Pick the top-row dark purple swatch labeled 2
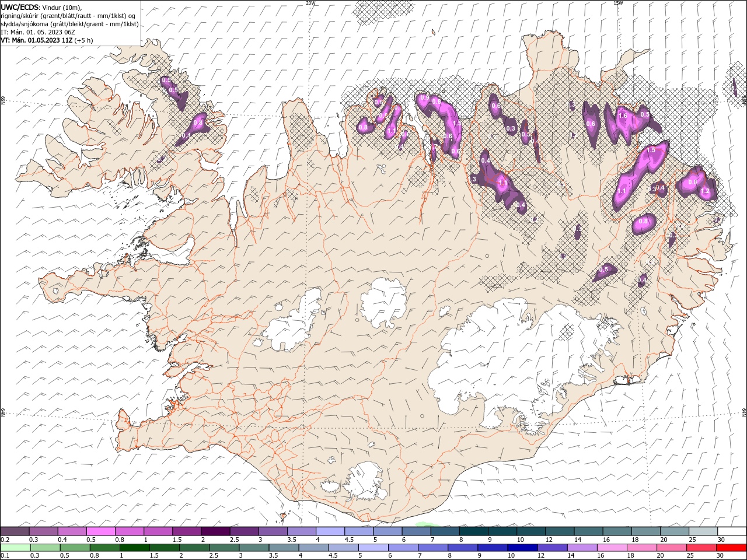Viewport: 747px width, 560px height. [x=215, y=531]
